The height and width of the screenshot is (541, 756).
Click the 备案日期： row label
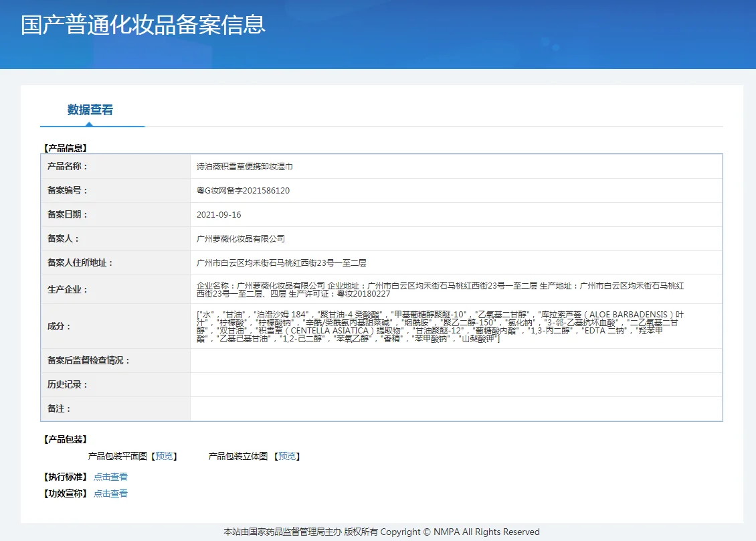tap(68, 215)
